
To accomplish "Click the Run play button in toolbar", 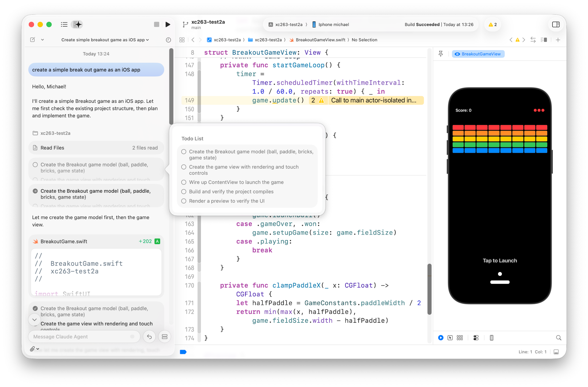I will coord(168,24).
